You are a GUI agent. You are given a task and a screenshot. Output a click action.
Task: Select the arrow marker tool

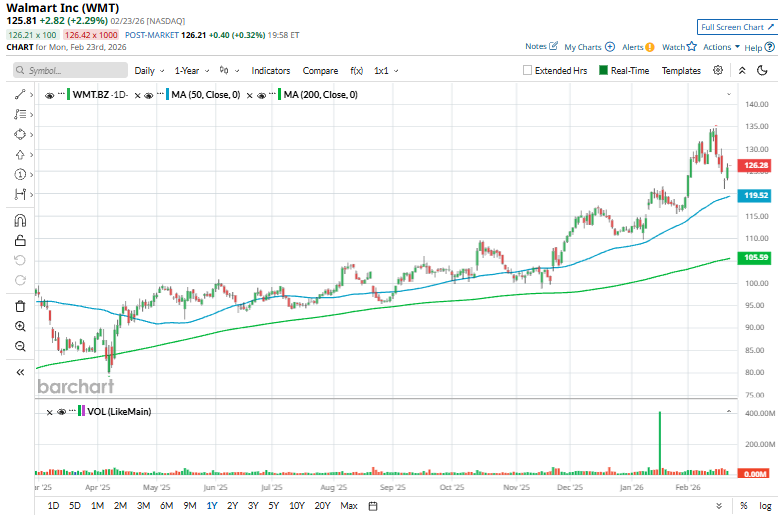coord(20,154)
